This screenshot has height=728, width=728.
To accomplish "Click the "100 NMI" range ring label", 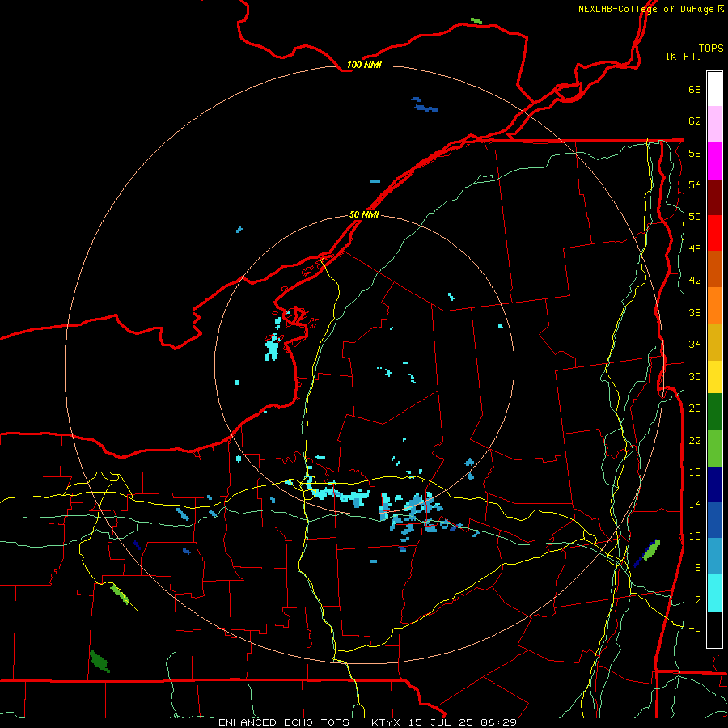I will (364, 65).
